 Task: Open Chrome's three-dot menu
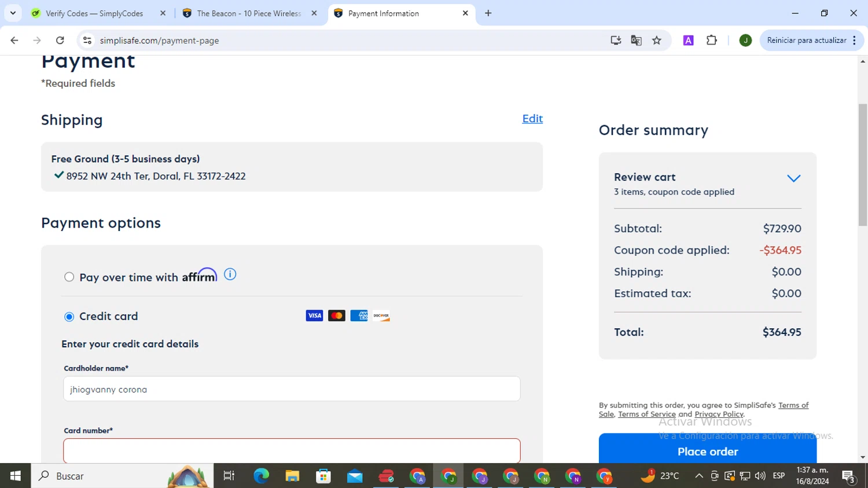pos(855,41)
